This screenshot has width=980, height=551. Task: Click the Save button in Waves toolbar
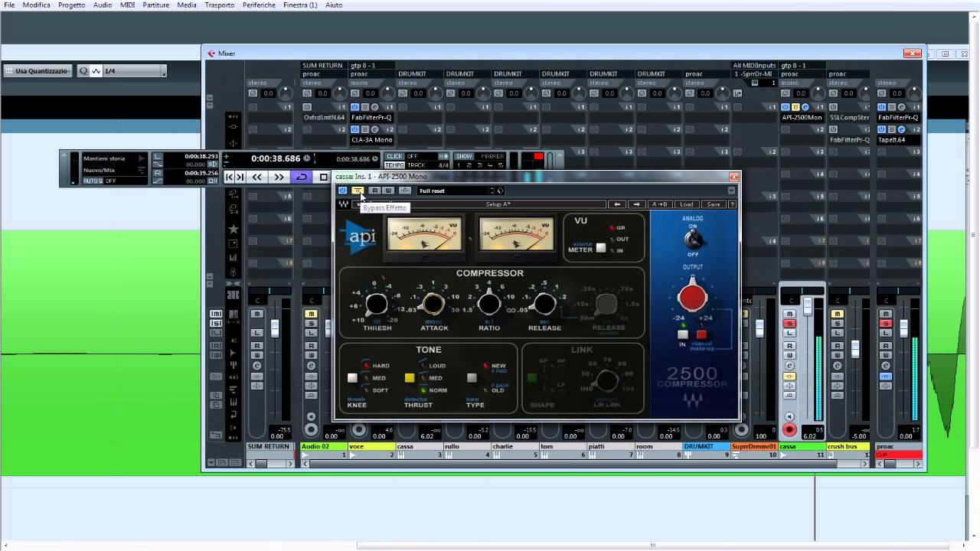tap(713, 204)
